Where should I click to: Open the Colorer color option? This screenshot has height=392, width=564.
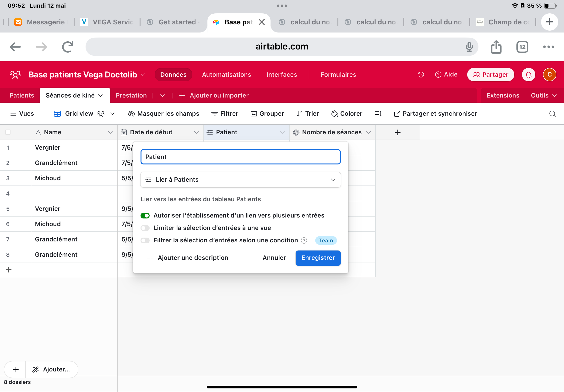pos(347,114)
